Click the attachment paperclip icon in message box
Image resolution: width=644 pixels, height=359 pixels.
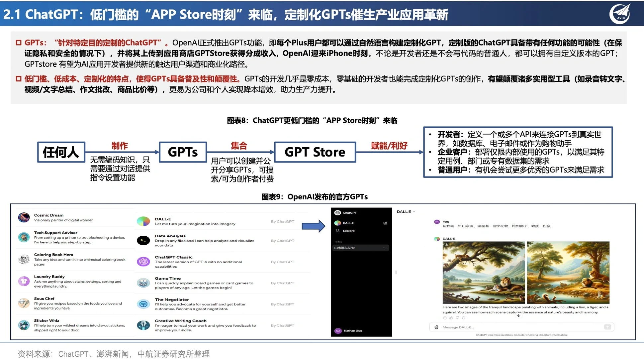pos(436,327)
